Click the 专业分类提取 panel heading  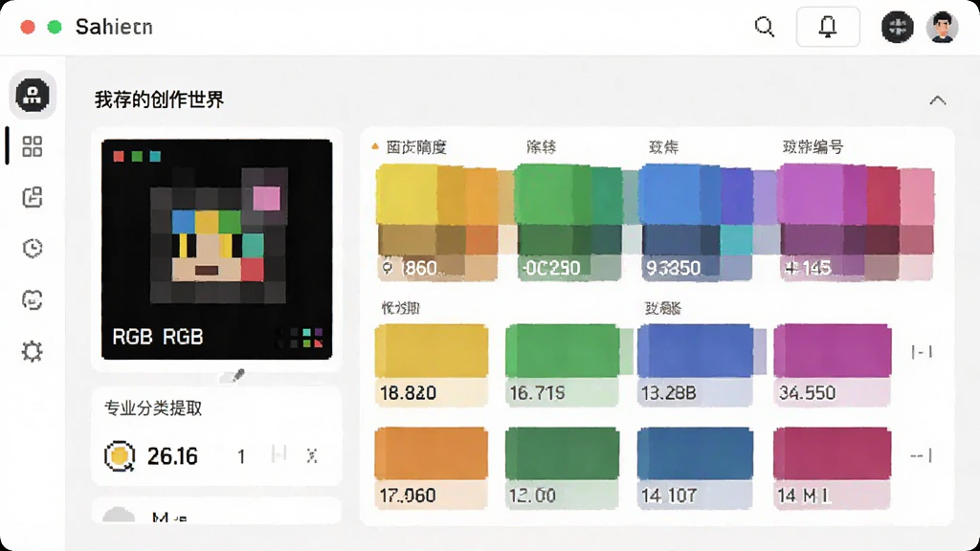pos(153,408)
